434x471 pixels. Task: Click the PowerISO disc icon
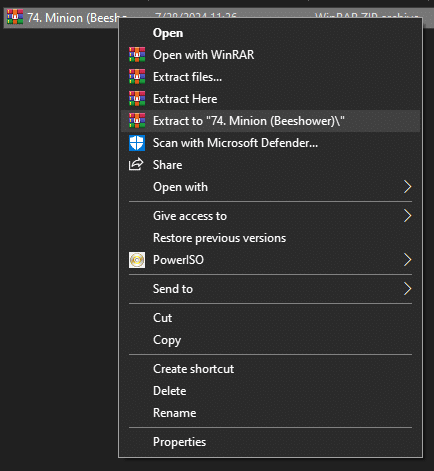[137, 260]
